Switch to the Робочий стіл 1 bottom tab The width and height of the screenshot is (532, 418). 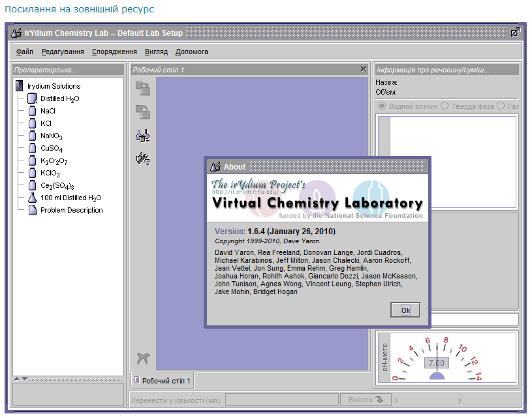[163, 381]
